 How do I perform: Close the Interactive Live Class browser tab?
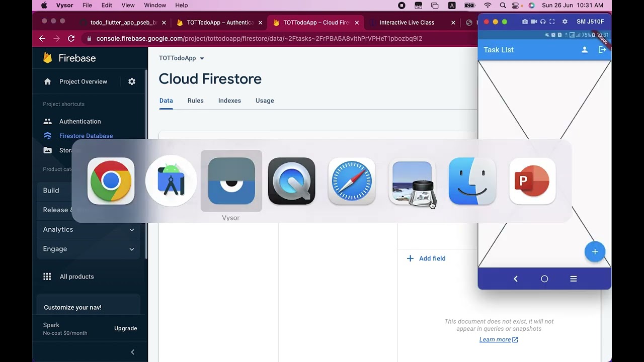[453, 23]
